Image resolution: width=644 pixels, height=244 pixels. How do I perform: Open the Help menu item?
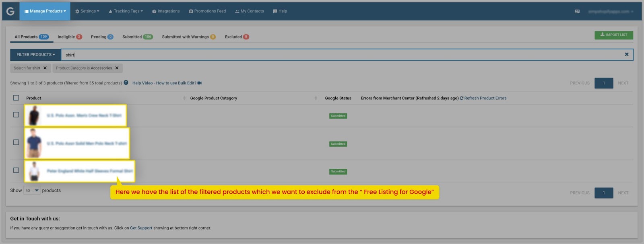pyautogui.click(x=280, y=11)
